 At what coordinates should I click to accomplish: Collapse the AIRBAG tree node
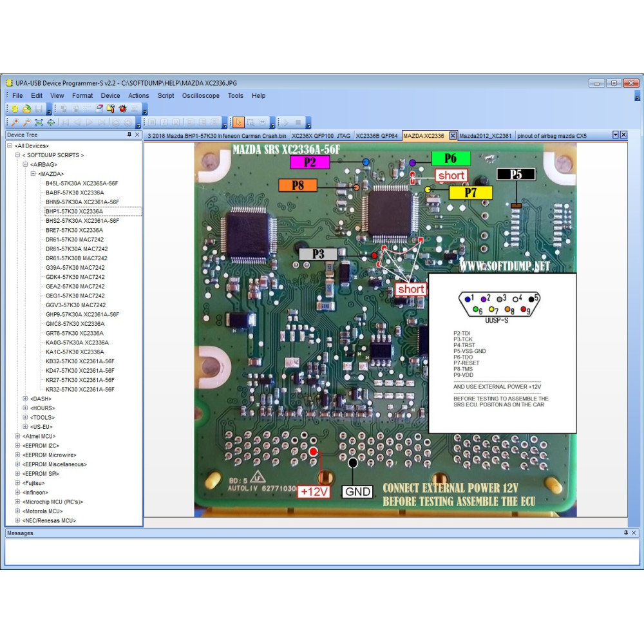pos(25,164)
